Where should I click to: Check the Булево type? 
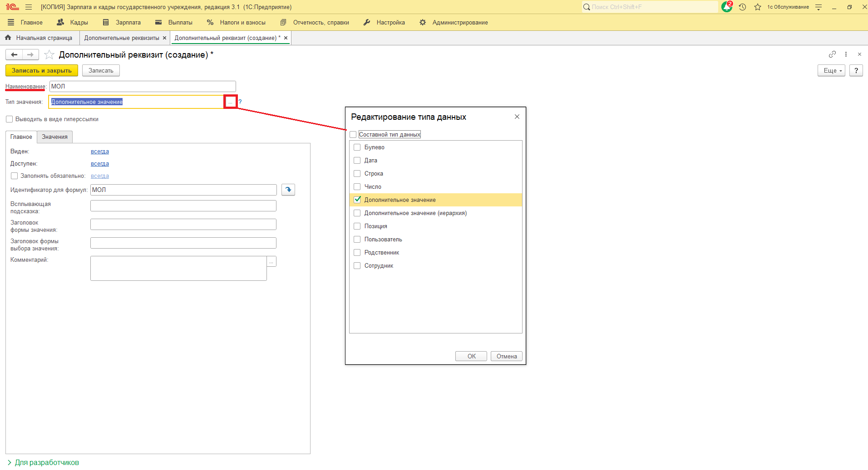357,147
